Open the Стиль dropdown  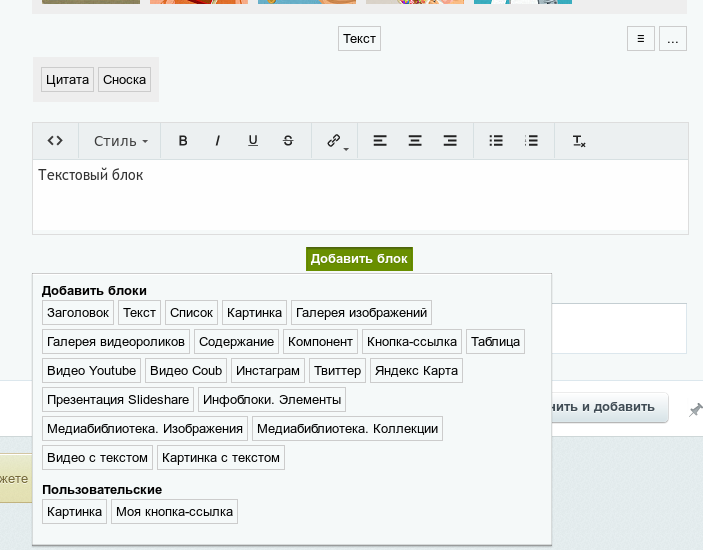coord(120,141)
